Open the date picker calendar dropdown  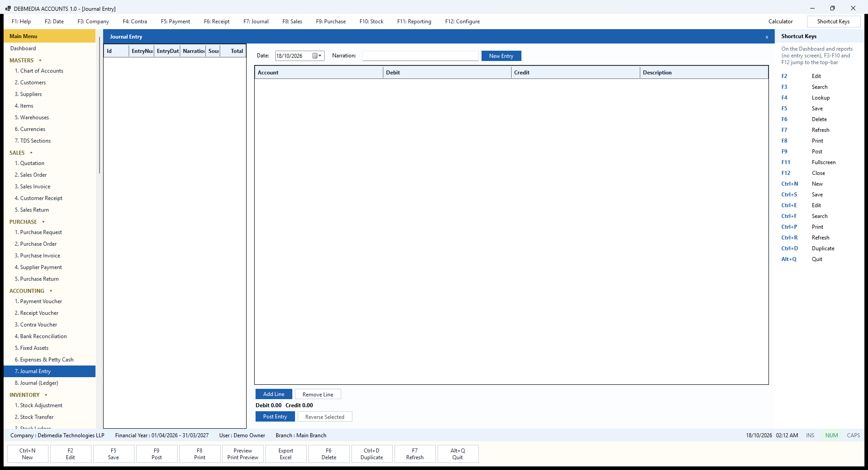coord(317,56)
